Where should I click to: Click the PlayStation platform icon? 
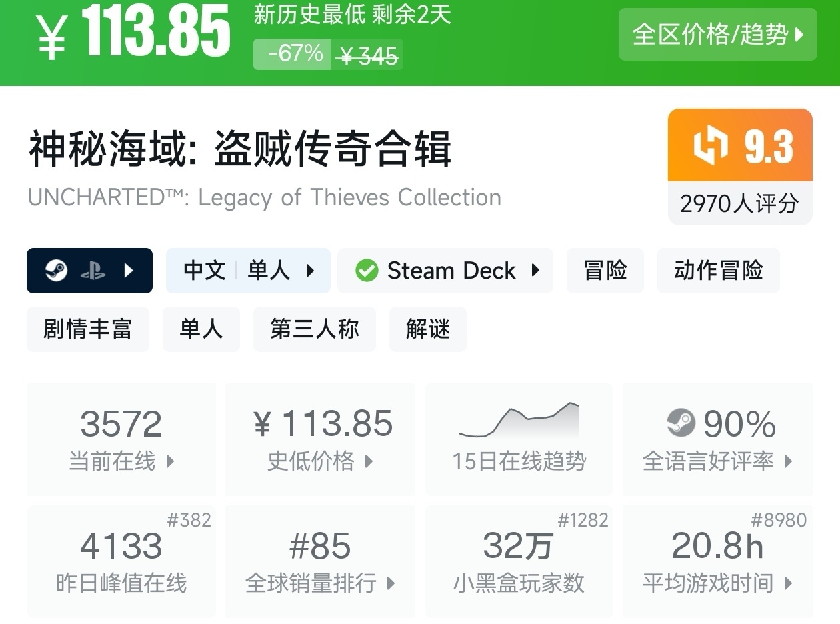pyautogui.click(x=93, y=271)
